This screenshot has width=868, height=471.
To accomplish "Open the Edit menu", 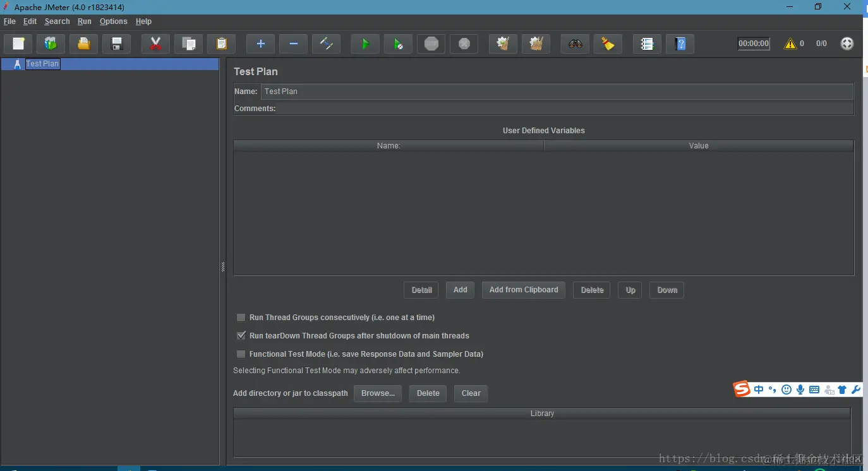I will tap(30, 21).
